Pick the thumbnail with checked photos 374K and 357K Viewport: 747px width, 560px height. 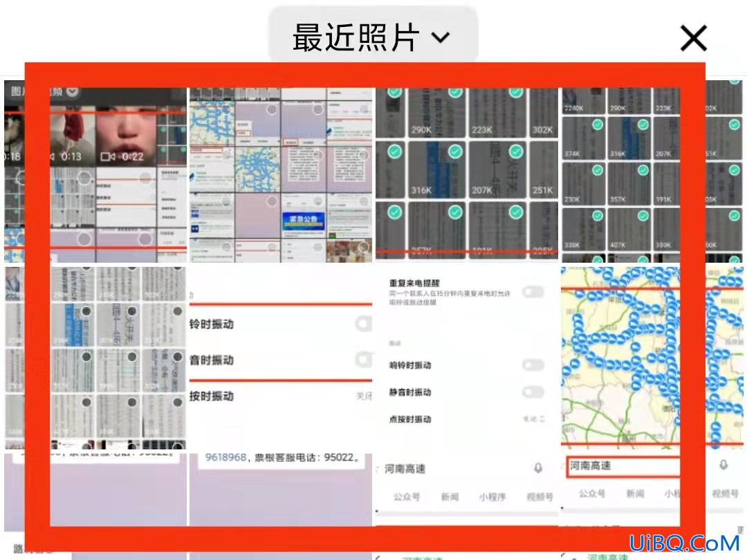tap(652, 171)
